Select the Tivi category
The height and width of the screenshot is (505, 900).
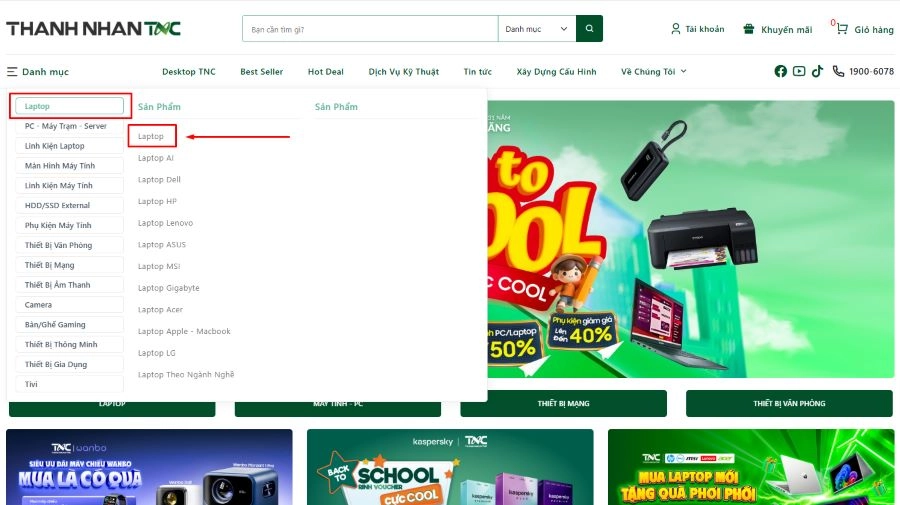click(x=69, y=384)
